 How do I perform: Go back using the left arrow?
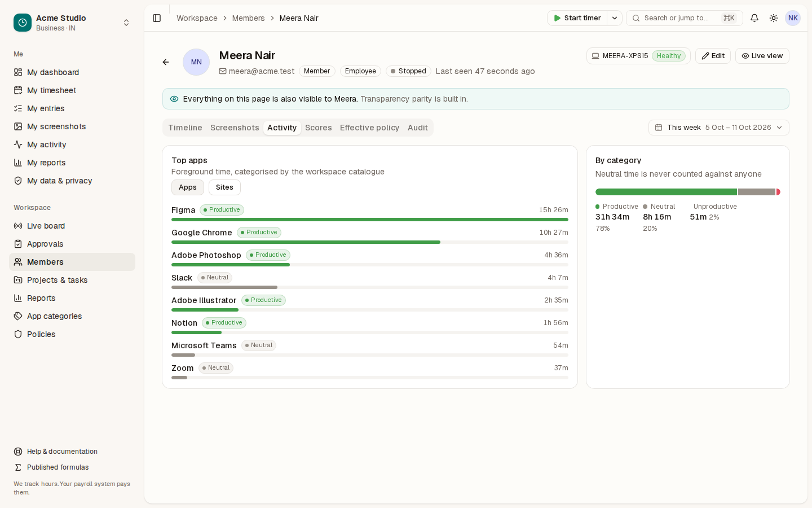pyautogui.click(x=166, y=62)
